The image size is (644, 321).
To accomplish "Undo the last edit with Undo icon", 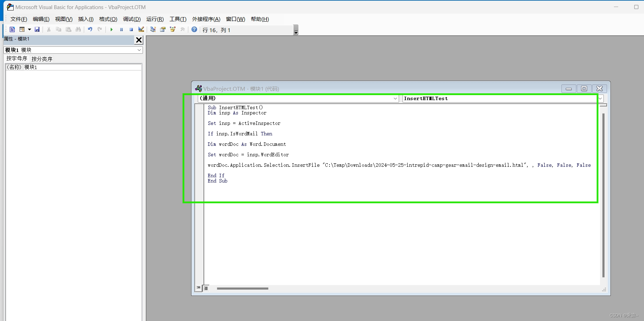I will (90, 30).
